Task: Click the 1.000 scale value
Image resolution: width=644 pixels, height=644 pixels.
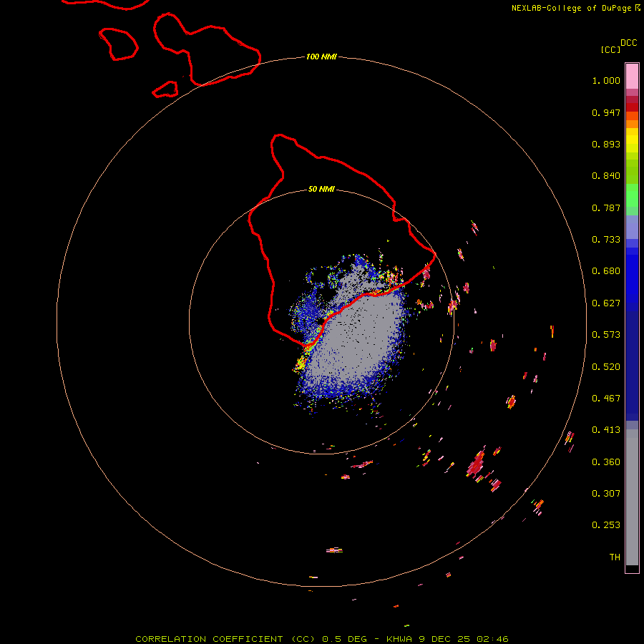Action: [606, 80]
